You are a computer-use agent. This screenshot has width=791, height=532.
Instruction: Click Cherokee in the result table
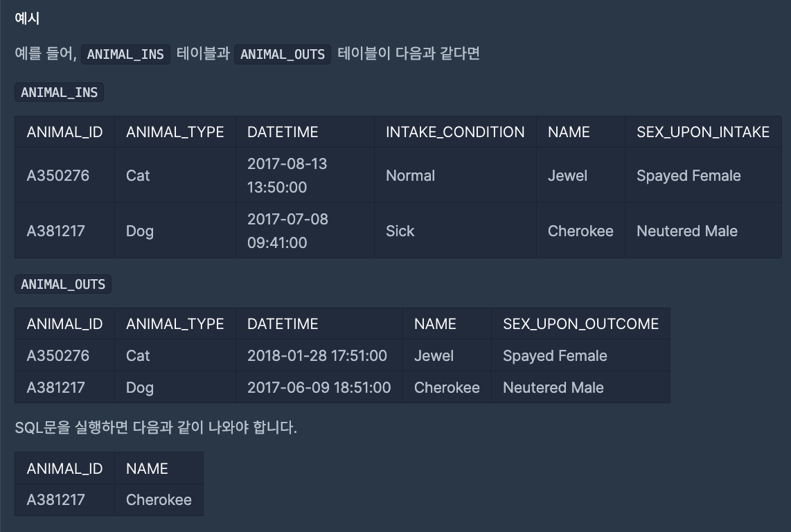(159, 499)
